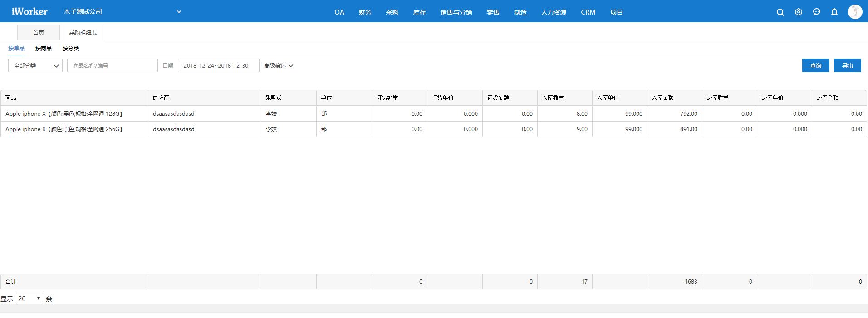Click the horizontal scrollbar at bottom
Screen dimensions: 868x318
coord(434,308)
